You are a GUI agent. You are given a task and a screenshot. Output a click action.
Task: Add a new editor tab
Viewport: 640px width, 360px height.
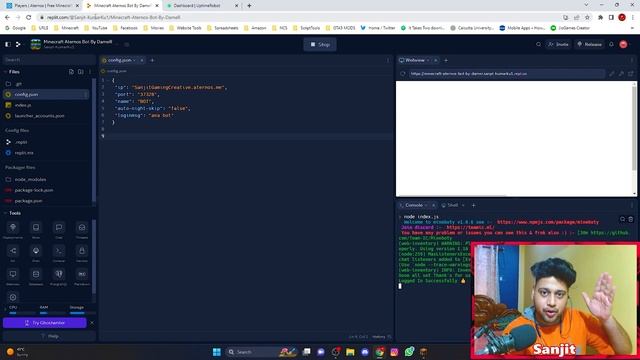[x=152, y=60]
